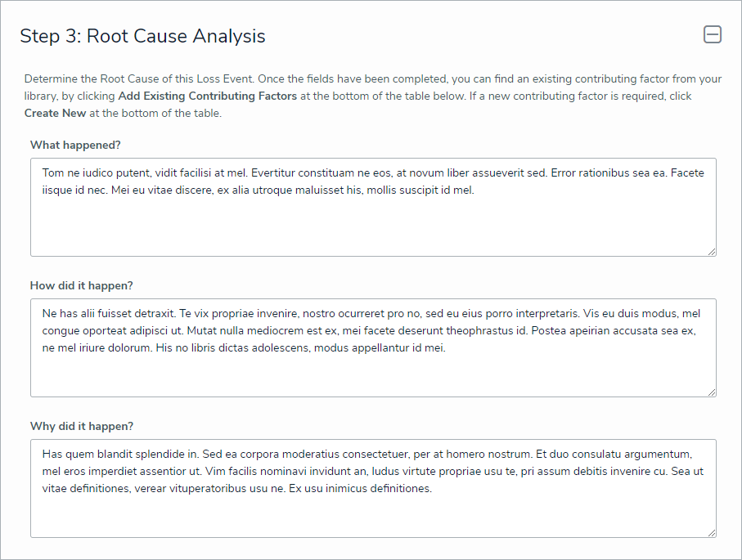Collapse the Step 3 Root Cause Analysis section
Image resolution: width=742 pixels, height=560 pixels.
click(x=713, y=34)
